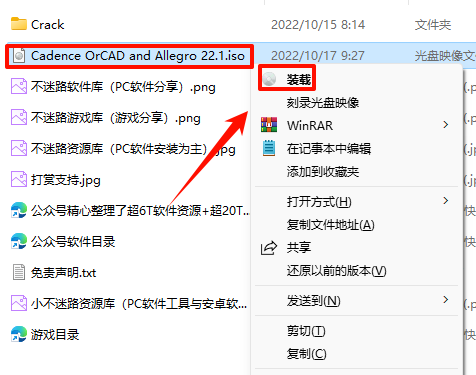Click date 2022/10/15 8:14 of Crack folder
The image size is (476, 375).
click(318, 25)
